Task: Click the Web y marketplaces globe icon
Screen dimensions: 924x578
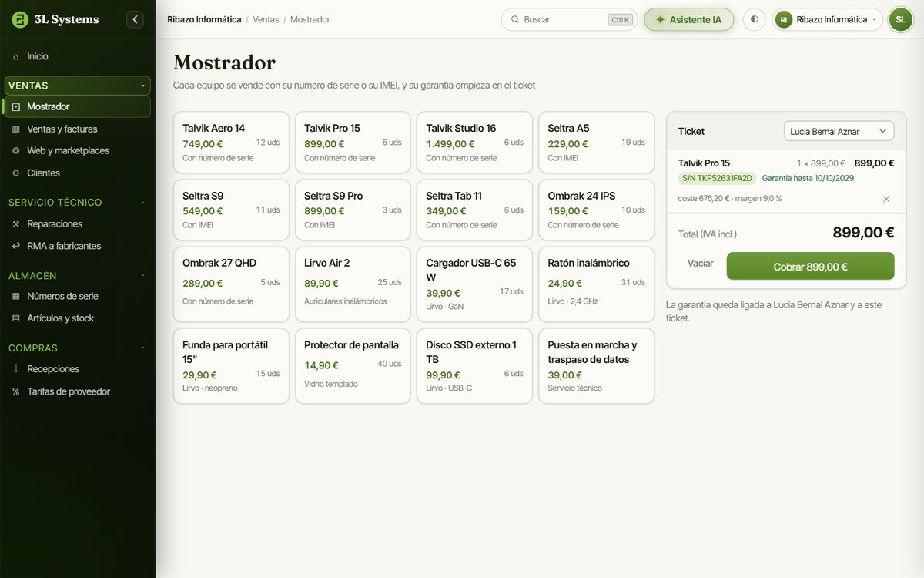Action: point(16,150)
